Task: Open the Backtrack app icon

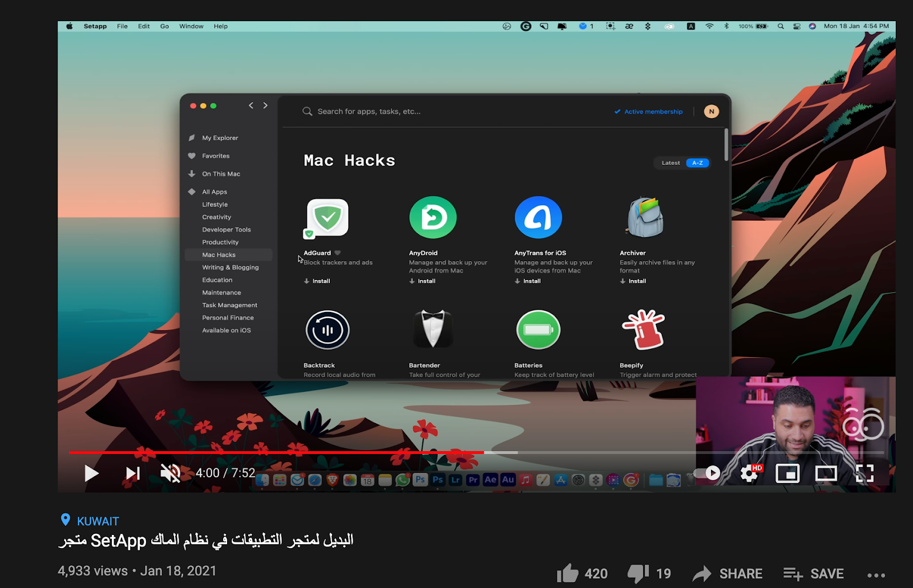Action: coord(327,330)
